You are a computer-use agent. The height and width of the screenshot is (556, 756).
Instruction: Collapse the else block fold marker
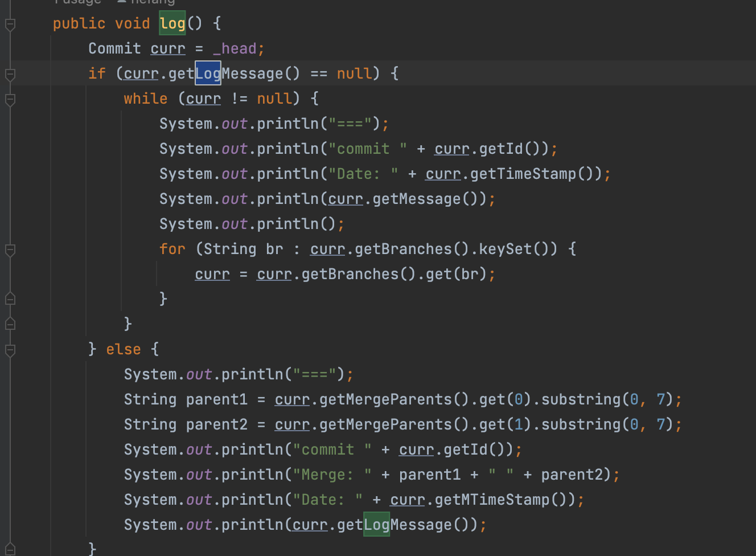pyautogui.click(x=10, y=350)
